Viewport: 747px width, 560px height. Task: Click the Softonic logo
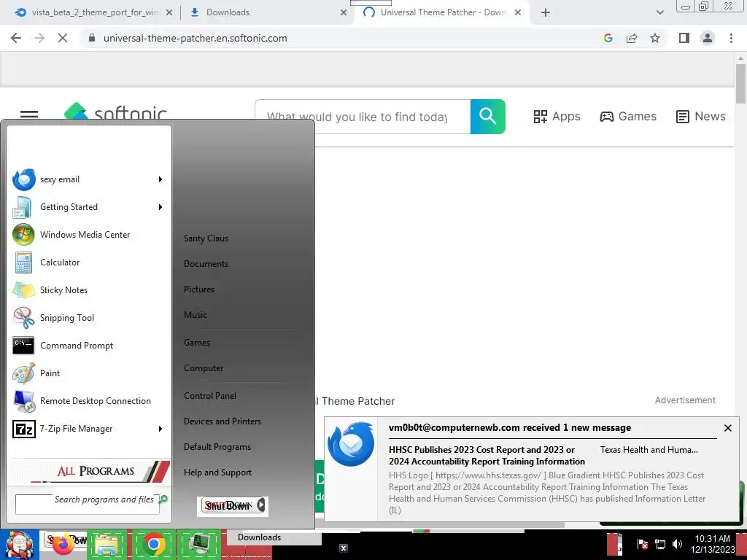click(x=116, y=112)
